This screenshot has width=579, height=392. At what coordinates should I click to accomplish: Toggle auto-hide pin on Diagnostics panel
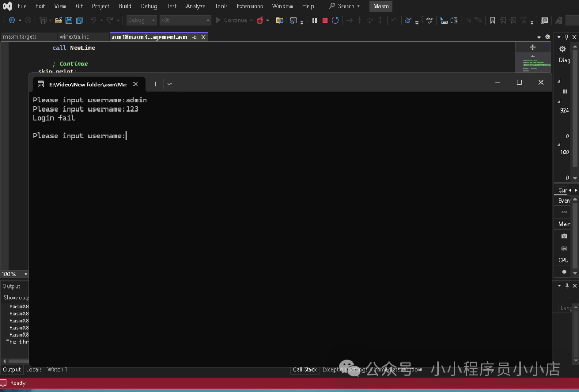566,37
